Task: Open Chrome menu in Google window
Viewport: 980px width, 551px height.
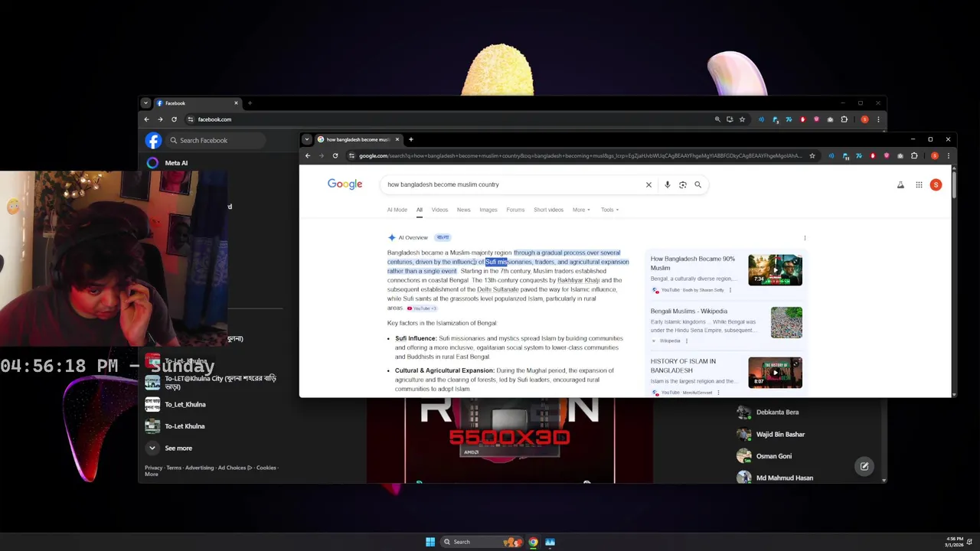Action: (949, 156)
